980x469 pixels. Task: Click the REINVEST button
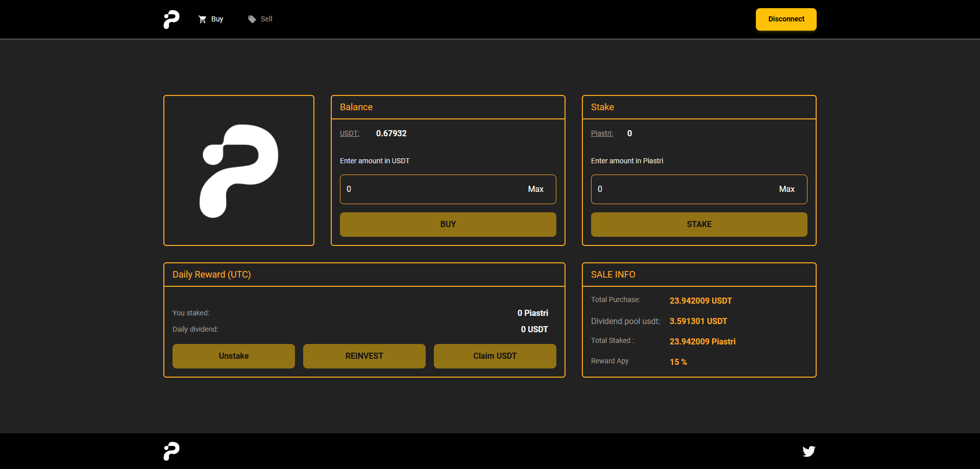tap(364, 356)
